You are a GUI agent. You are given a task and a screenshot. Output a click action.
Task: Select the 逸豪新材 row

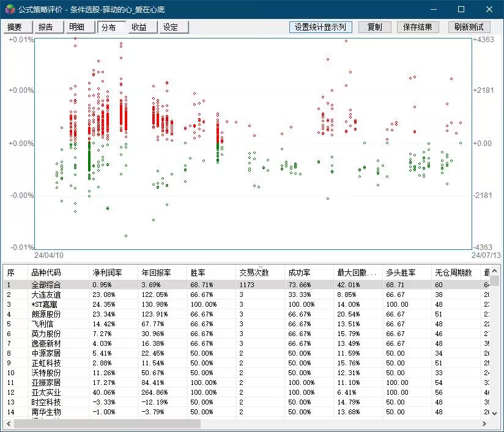click(x=246, y=343)
